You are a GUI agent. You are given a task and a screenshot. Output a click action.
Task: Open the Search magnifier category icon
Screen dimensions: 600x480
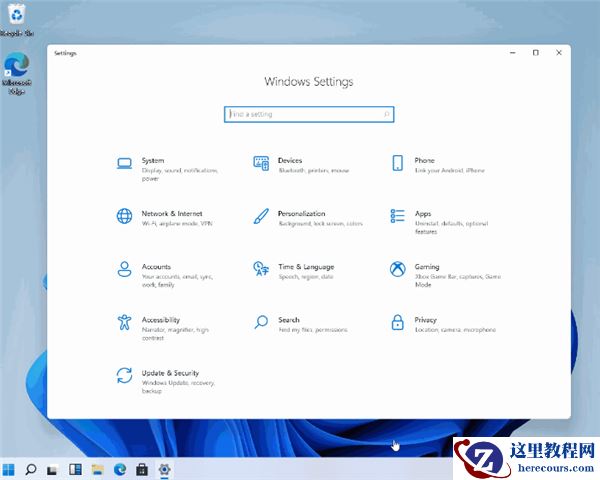tap(261, 322)
